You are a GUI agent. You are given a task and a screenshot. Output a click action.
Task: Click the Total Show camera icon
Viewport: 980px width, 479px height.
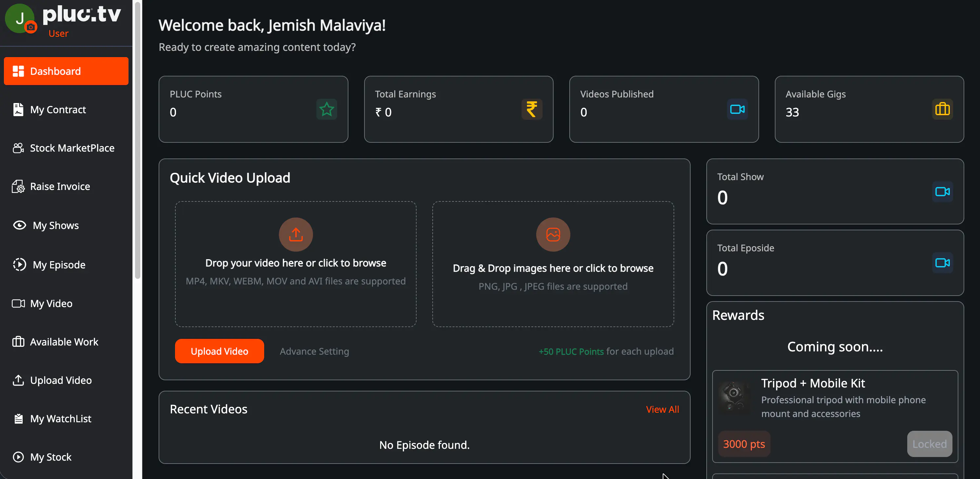point(942,192)
